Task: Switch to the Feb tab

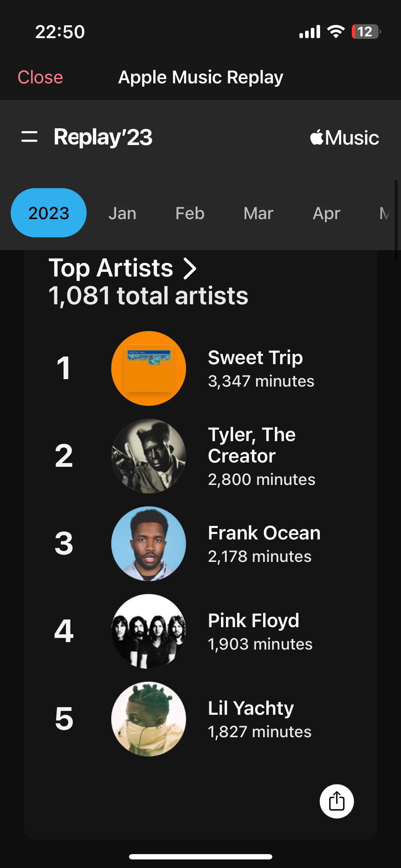Action: pyautogui.click(x=190, y=213)
